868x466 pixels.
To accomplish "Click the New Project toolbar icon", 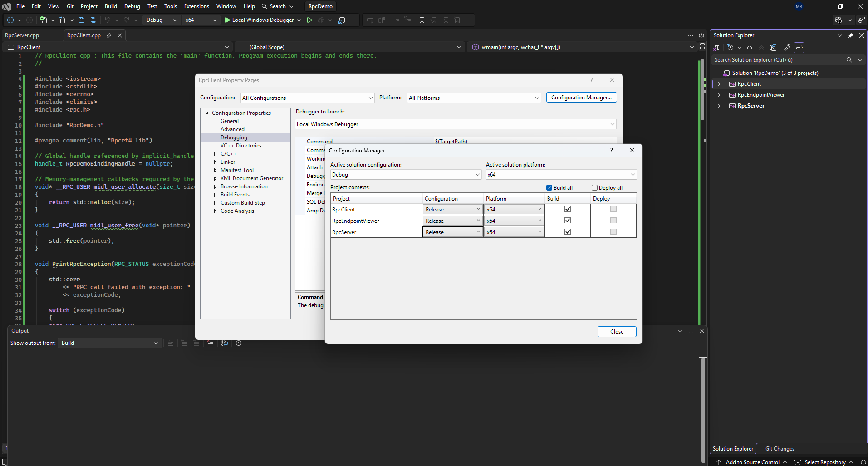I will click(44, 20).
